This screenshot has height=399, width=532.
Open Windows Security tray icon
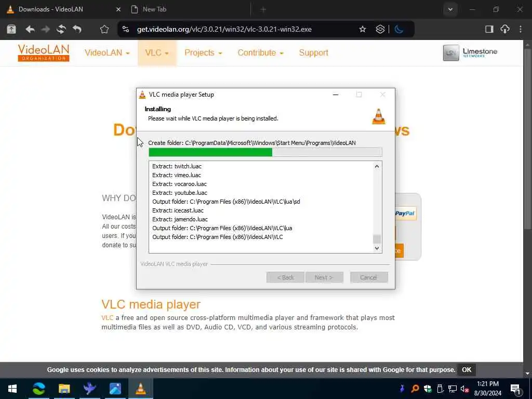point(428,389)
